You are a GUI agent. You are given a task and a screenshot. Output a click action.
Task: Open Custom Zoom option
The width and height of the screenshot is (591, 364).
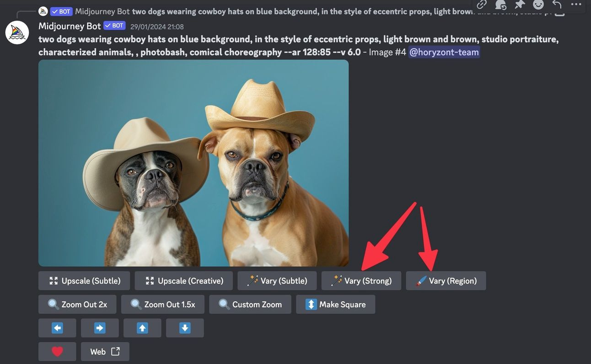click(x=250, y=305)
